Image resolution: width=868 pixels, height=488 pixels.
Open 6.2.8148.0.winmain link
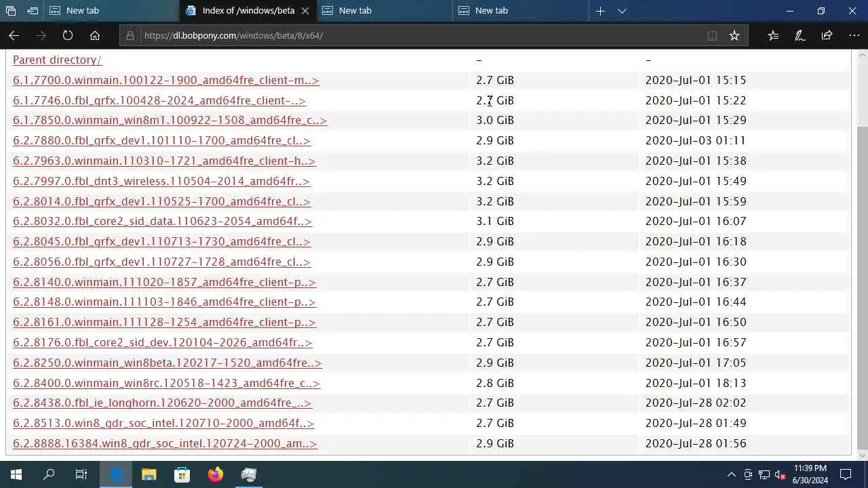(164, 302)
